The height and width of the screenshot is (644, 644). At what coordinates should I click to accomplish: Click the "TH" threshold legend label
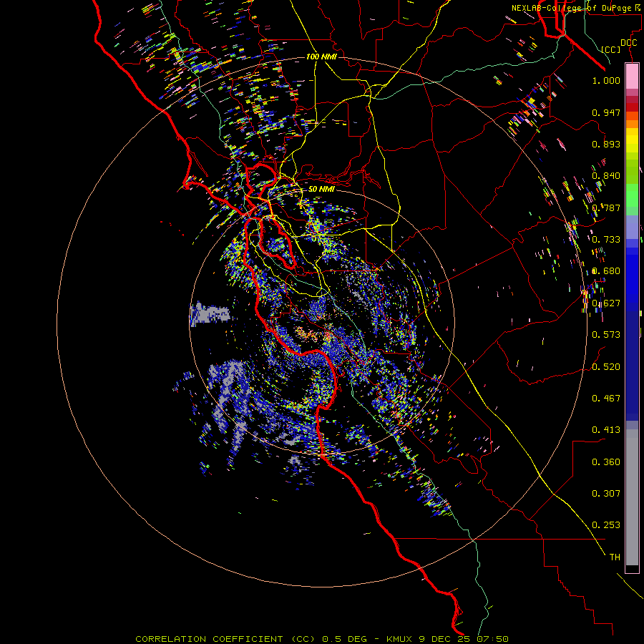615,557
